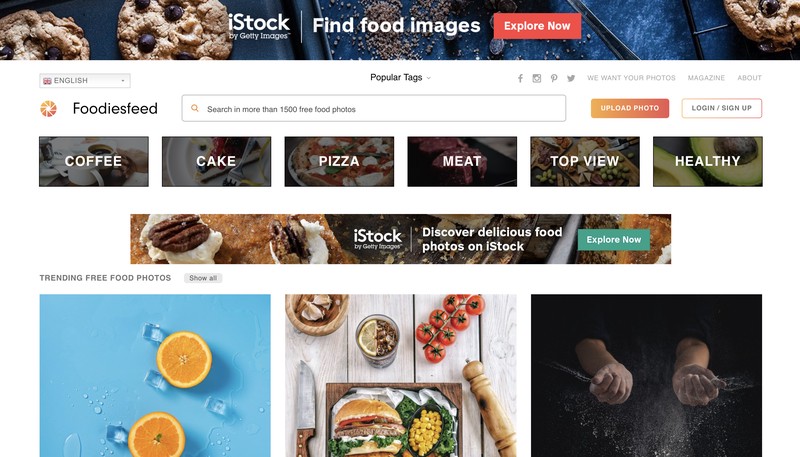This screenshot has height=457, width=800.
Task: Open the Magazine menu link
Action: [706, 78]
